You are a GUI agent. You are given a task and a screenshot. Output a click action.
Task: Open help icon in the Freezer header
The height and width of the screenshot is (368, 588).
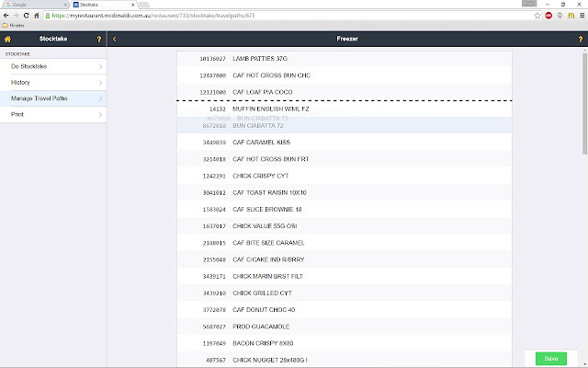click(581, 39)
